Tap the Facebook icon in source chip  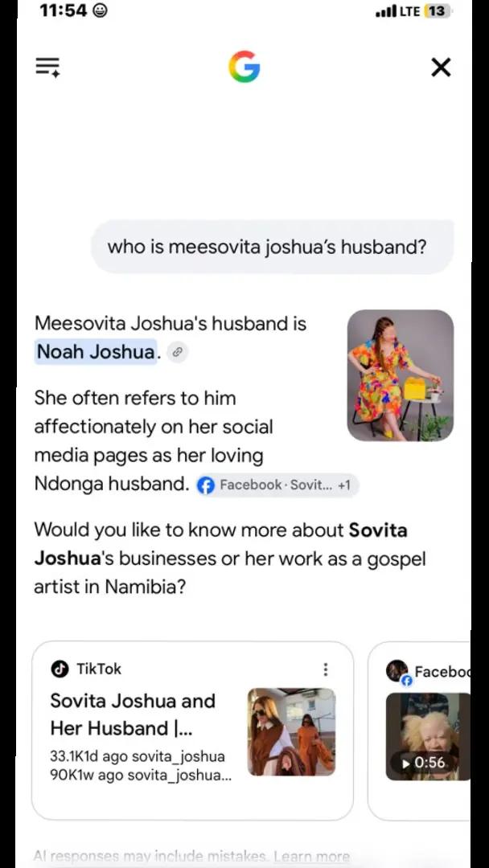click(x=206, y=485)
